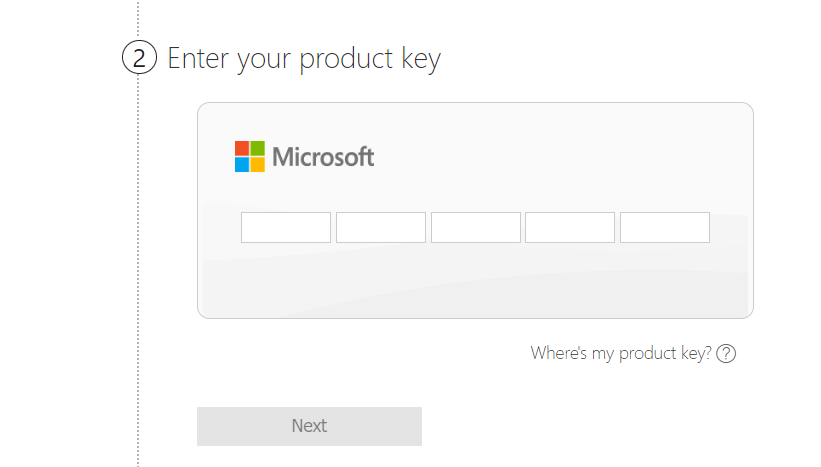Click the Microsoft four-color square logo
The height and width of the screenshot is (467, 821).
coord(250,156)
